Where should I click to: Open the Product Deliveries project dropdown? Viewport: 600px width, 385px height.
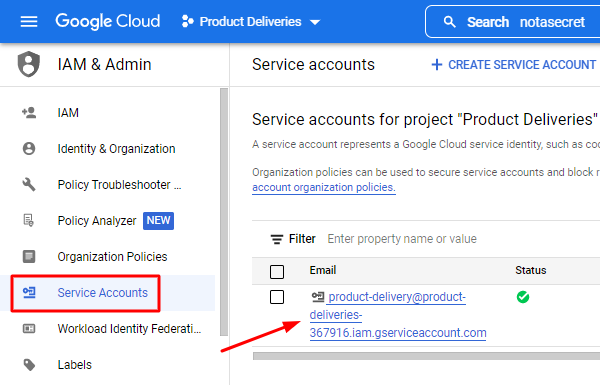point(251,22)
